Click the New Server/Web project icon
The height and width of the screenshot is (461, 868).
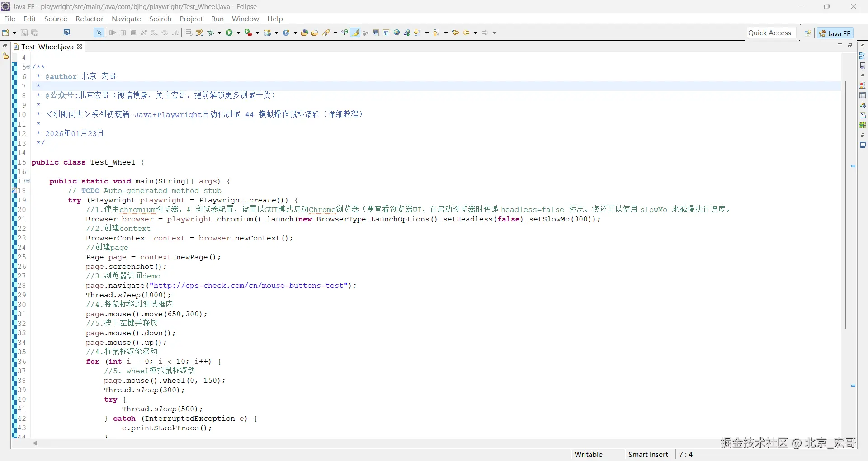click(268, 33)
